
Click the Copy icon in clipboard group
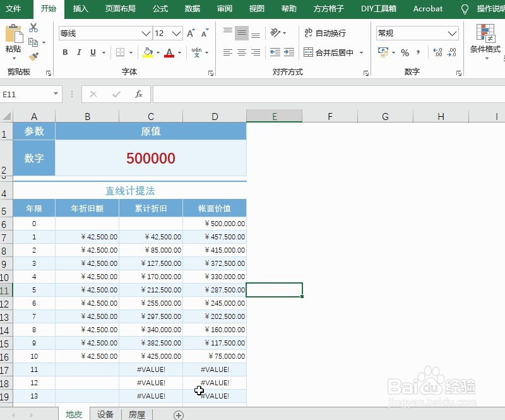click(x=33, y=42)
